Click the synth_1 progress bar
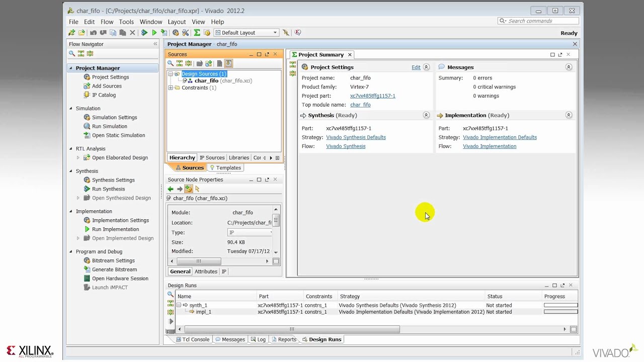This screenshot has height=362, width=644. (x=560, y=305)
